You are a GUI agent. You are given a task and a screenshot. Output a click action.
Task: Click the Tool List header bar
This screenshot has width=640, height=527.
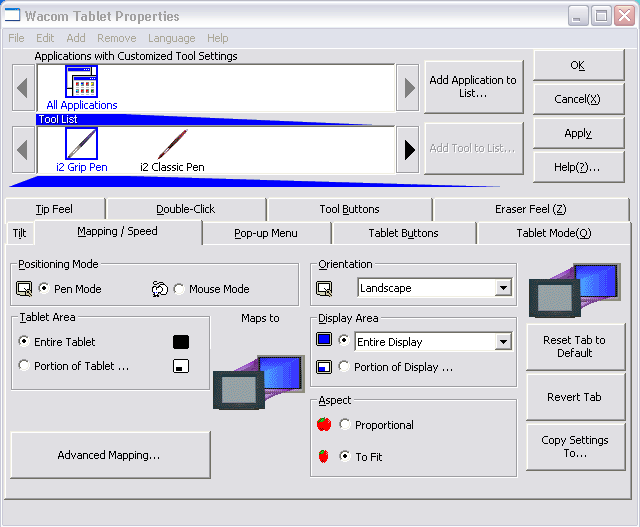tap(204, 119)
